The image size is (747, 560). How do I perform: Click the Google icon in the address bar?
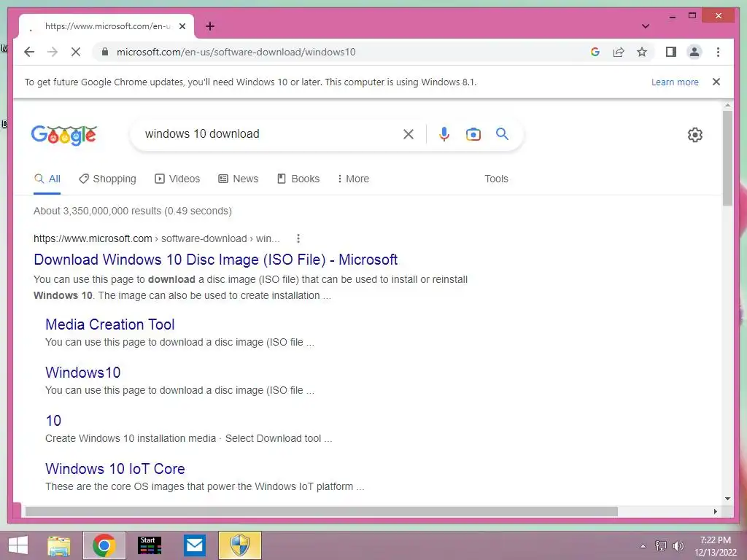click(x=595, y=52)
